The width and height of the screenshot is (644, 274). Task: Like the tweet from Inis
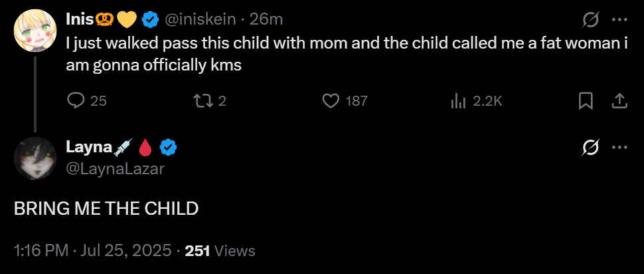331,100
